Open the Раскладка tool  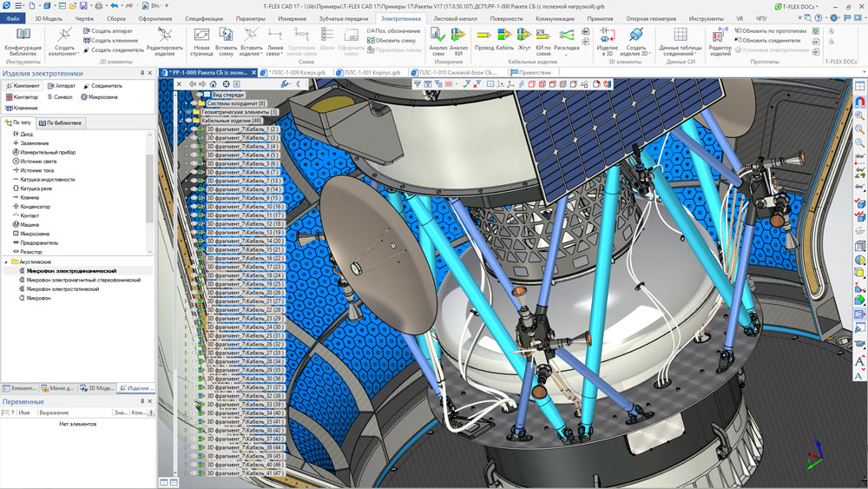click(x=566, y=40)
